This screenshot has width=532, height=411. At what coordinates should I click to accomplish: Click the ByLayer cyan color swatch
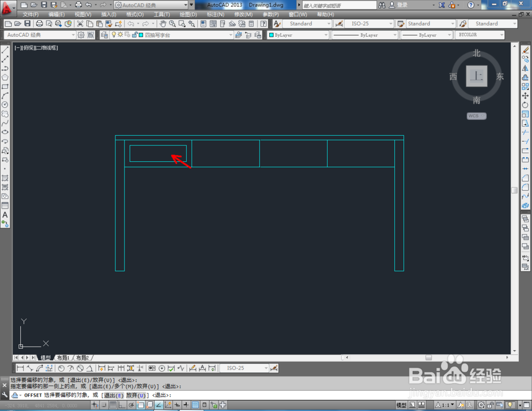point(271,35)
